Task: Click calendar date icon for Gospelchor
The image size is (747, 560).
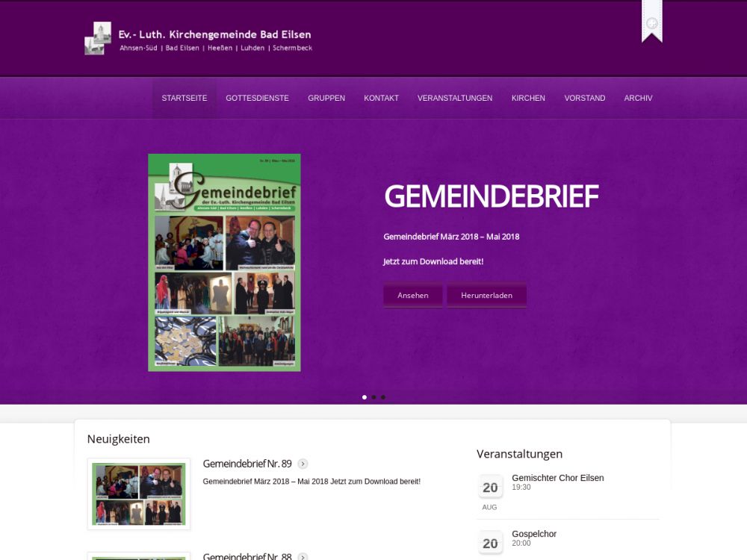Action: tap(490, 543)
